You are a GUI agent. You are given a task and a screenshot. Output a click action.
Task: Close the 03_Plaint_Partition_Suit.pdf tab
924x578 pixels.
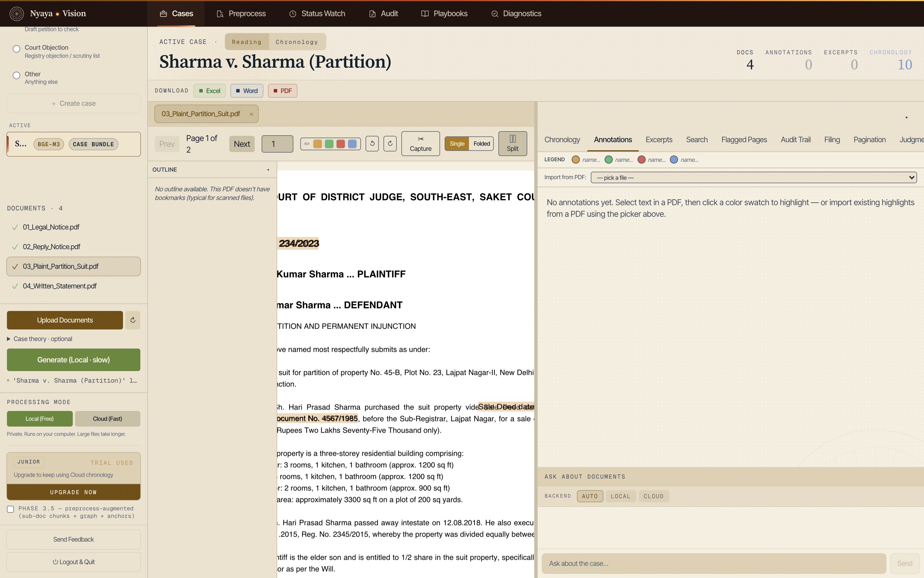click(251, 114)
